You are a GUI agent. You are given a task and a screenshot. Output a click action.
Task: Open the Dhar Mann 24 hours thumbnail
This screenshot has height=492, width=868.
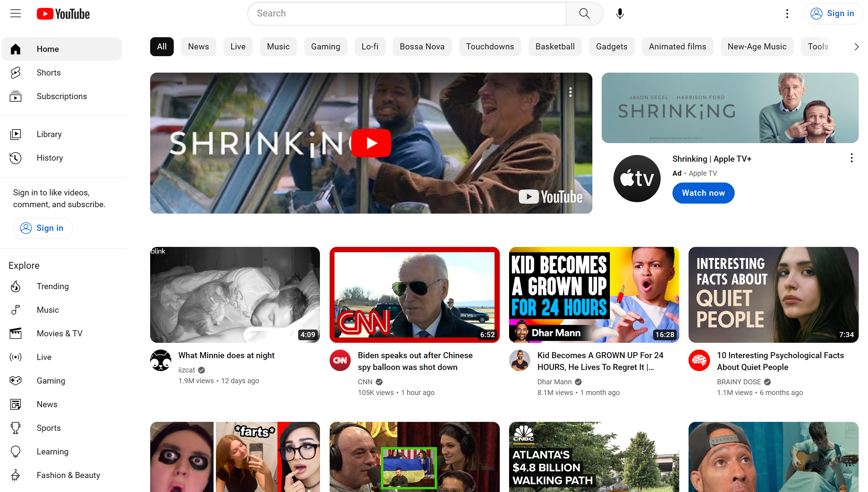coord(594,295)
